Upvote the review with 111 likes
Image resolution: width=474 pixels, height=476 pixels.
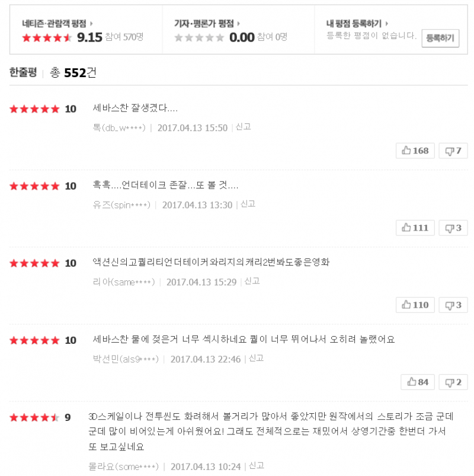415,228
